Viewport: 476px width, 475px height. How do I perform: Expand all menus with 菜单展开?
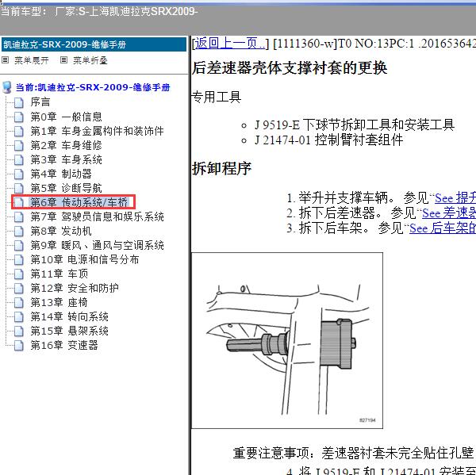32,60
